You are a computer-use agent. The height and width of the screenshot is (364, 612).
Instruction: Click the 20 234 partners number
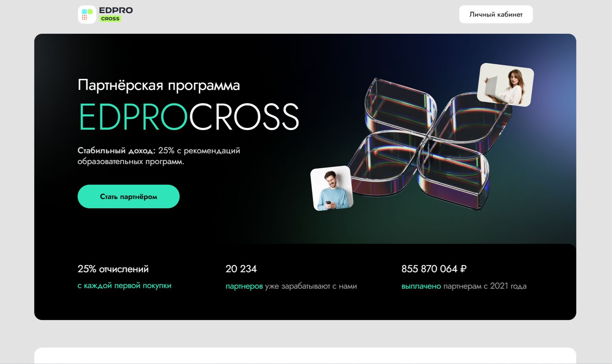click(241, 269)
